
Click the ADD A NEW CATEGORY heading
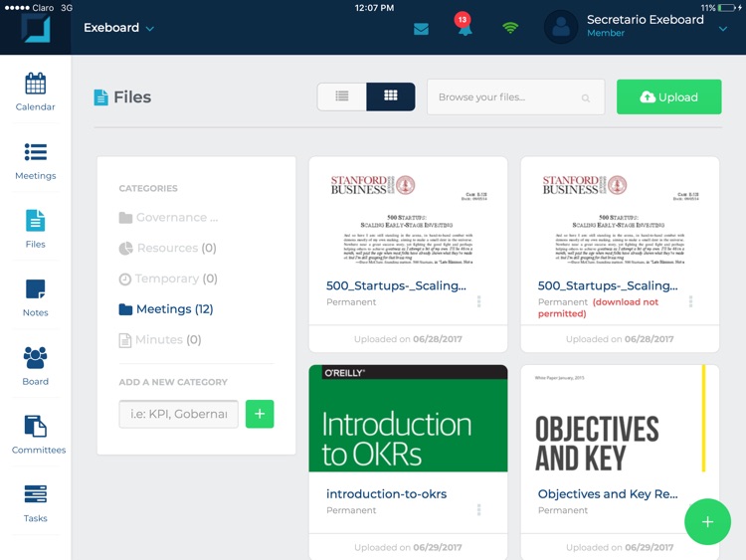coord(173,382)
